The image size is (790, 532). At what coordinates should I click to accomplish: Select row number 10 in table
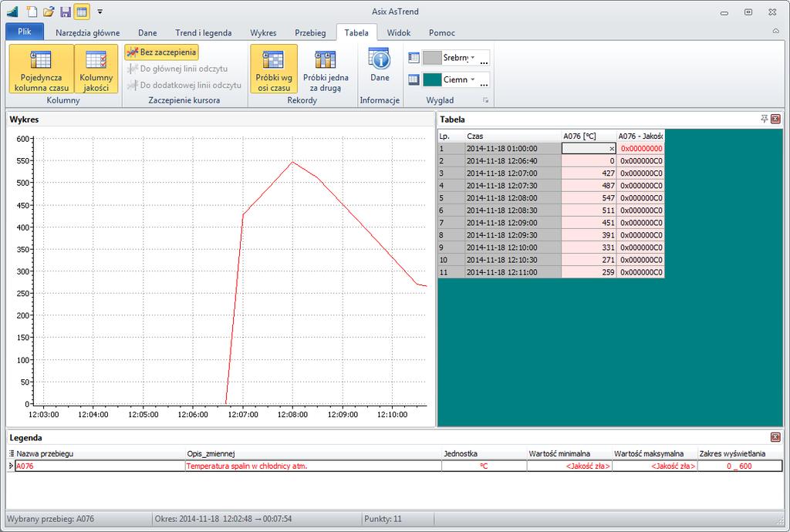click(x=451, y=260)
